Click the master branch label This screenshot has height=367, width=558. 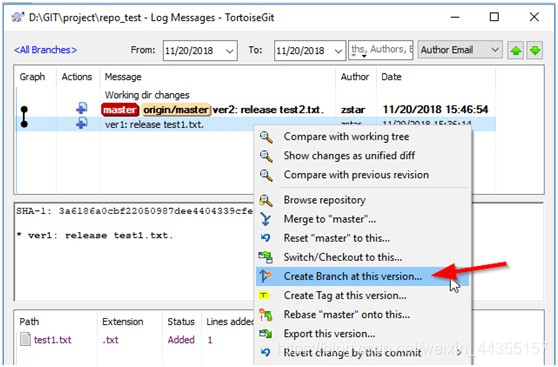pos(120,110)
